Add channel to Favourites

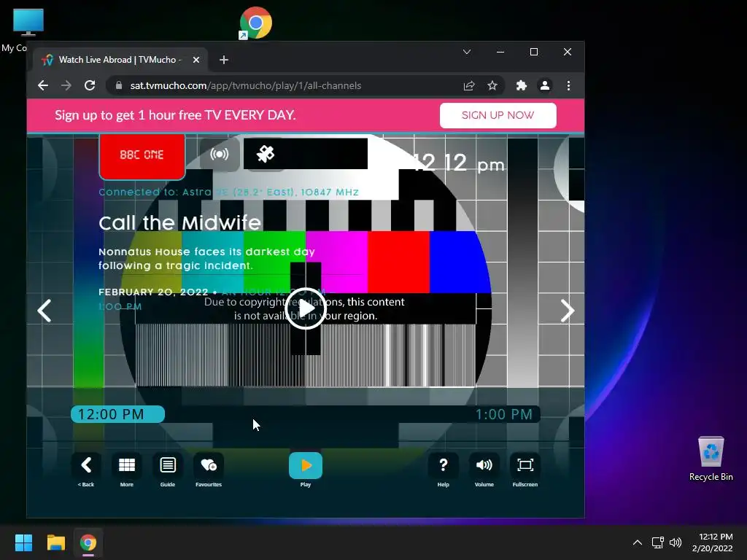tap(209, 465)
